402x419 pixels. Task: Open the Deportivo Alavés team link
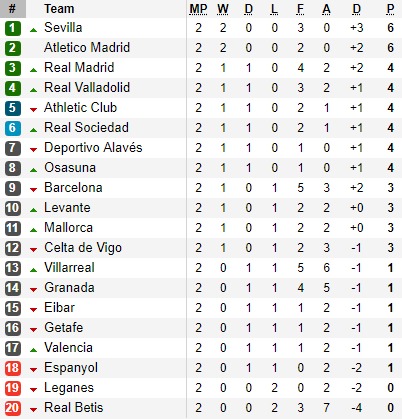click(x=93, y=148)
